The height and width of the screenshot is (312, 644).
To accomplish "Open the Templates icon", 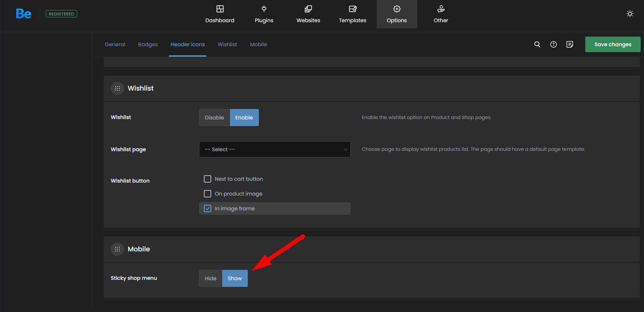I will (x=353, y=9).
